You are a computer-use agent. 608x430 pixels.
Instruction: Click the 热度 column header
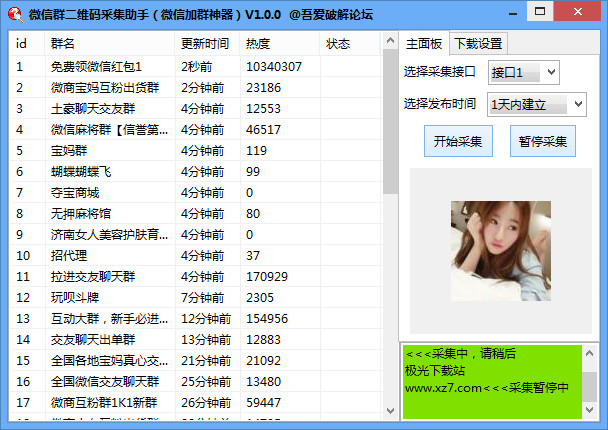(280, 43)
